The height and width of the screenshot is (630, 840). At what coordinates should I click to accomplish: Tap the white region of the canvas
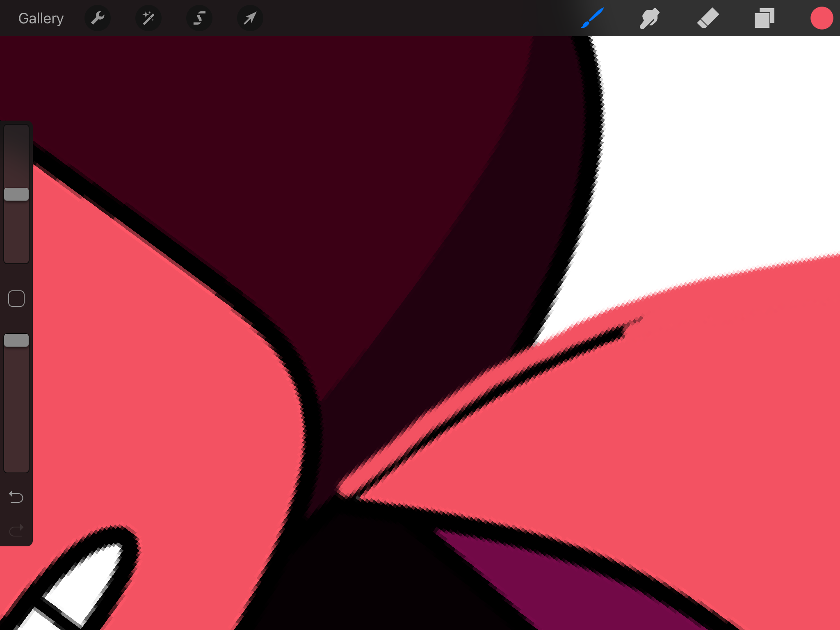coord(718,144)
